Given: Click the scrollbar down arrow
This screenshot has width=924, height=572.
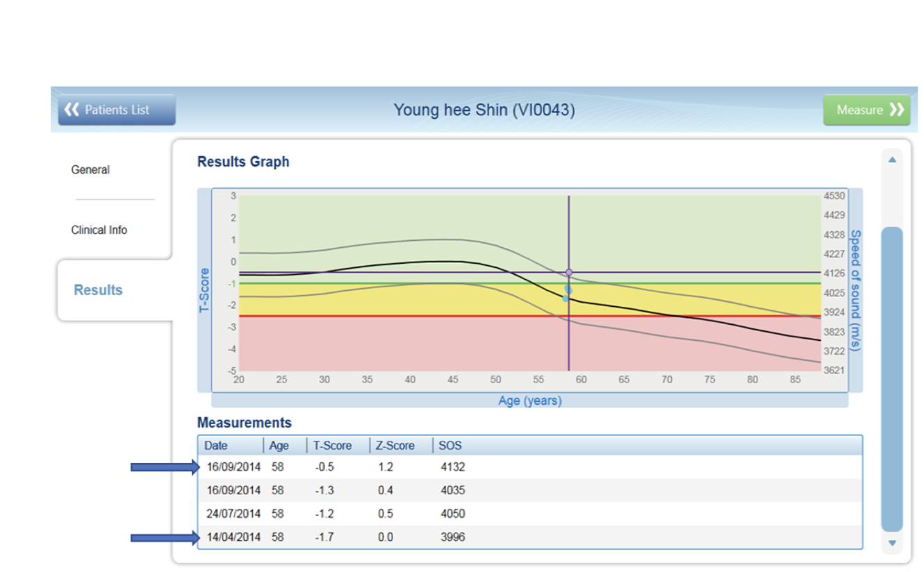Looking at the screenshot, I should (892, 544).
